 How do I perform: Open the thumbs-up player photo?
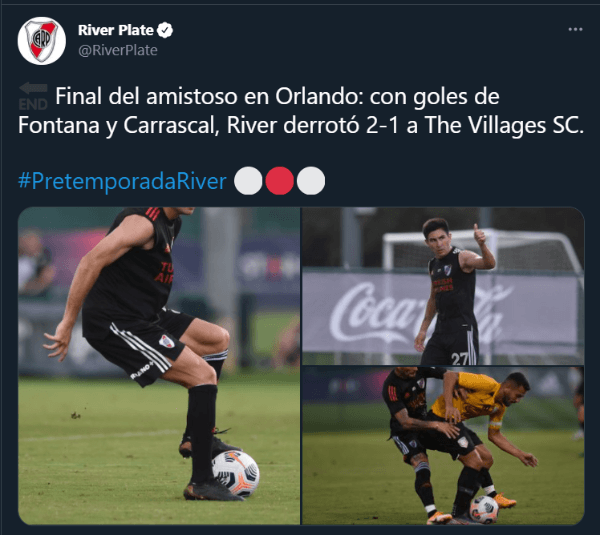[443, 286]
